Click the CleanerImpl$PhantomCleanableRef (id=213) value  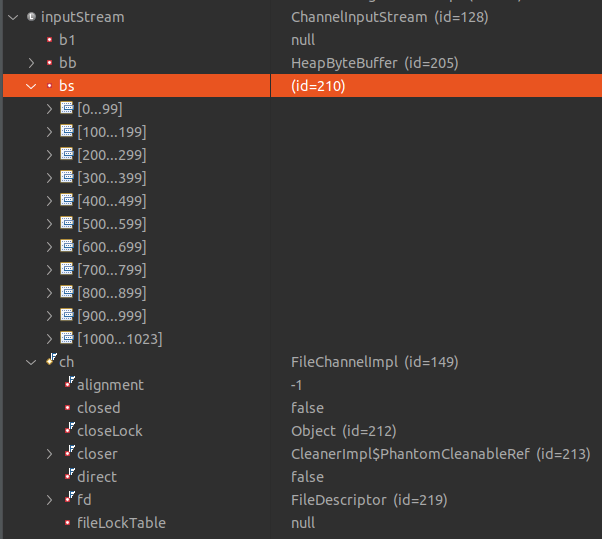[x=441, y=454]
